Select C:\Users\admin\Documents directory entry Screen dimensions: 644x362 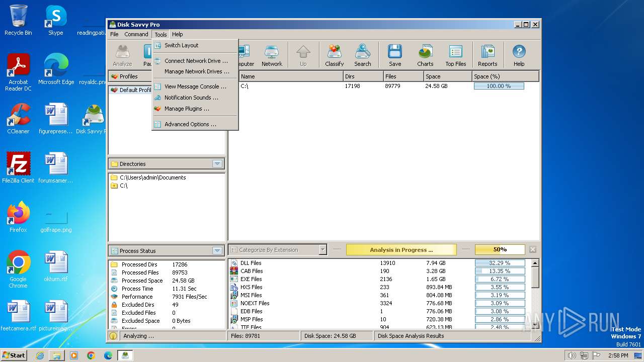(x=152, y=177)
